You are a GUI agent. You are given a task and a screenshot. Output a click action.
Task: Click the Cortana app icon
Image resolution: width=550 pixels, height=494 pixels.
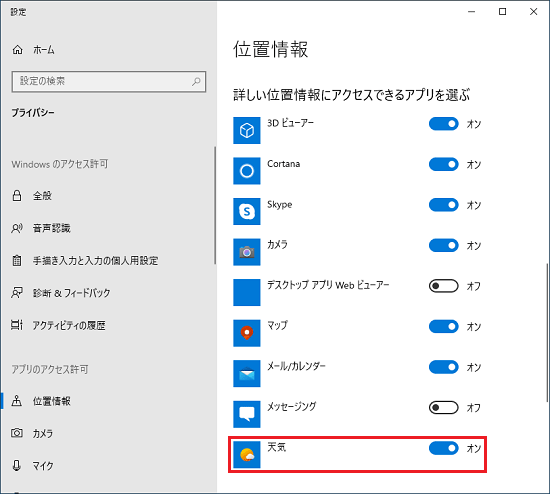(x=247, y=171)
